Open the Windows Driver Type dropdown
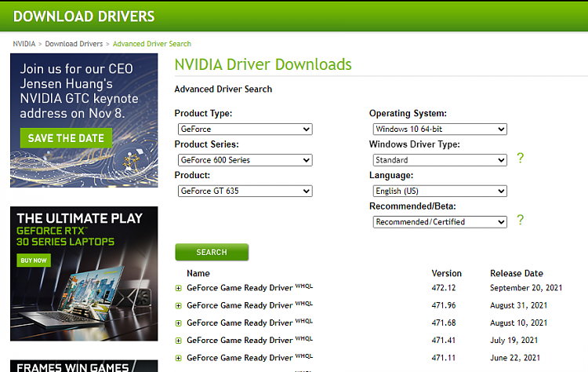Image resolution: width=588 pixels, height=372 pixels. pos(440,160)
